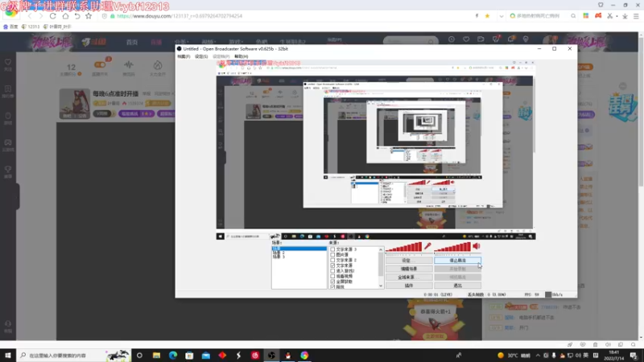This screenshot has width=644, height=362.
Task: Open Task View button on taskbar
Action: 139,355
